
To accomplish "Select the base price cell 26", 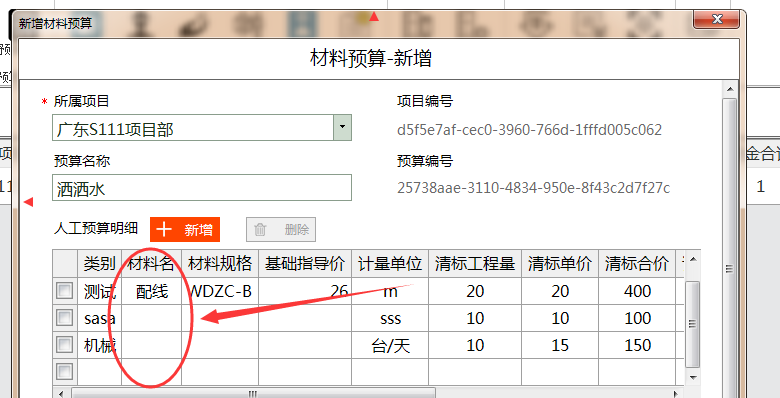I will click(x=305, y=291).
